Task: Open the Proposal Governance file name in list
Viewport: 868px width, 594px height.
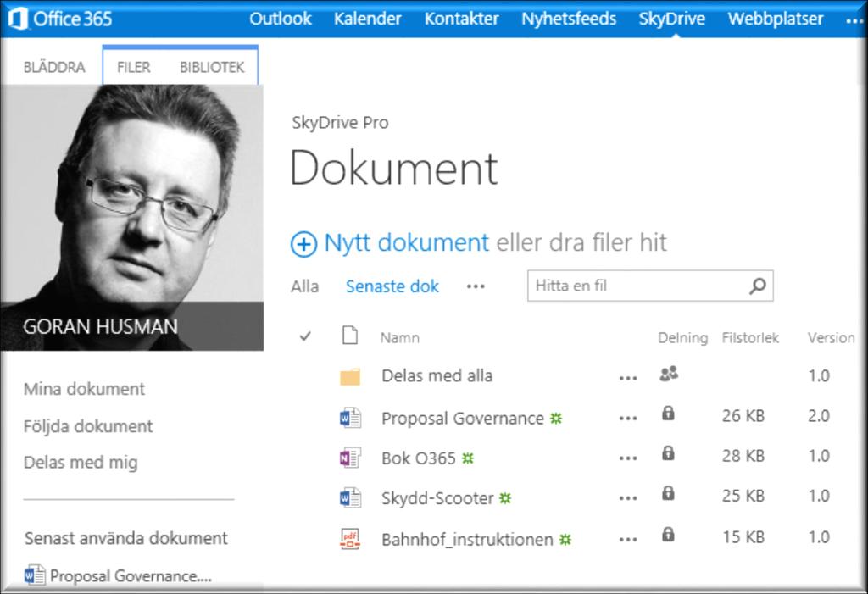Action: 463,418
